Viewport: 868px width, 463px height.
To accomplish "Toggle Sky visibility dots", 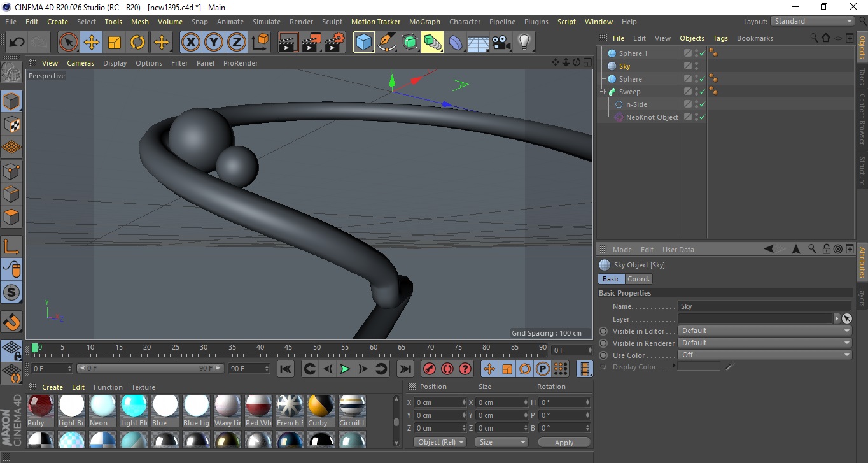I will point(697,66).
